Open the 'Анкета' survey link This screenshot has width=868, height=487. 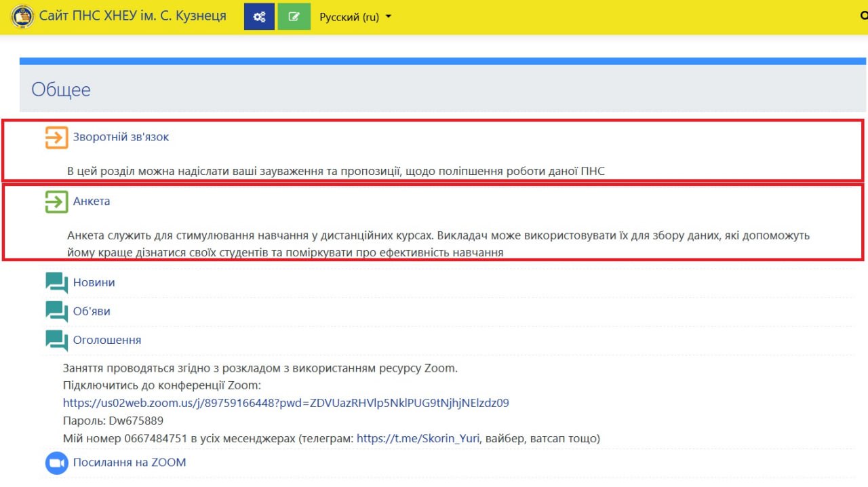pos(92,201)
